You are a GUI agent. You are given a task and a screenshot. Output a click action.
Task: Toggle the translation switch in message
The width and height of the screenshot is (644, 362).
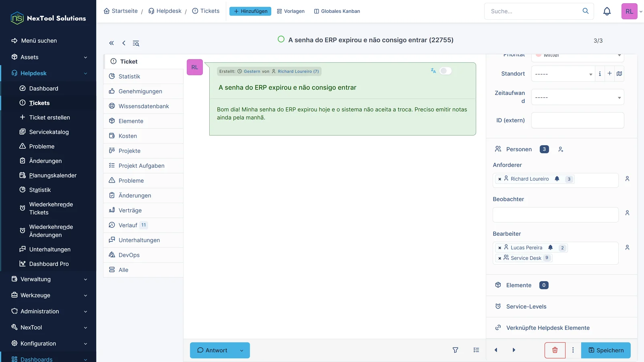coord(446,71)
